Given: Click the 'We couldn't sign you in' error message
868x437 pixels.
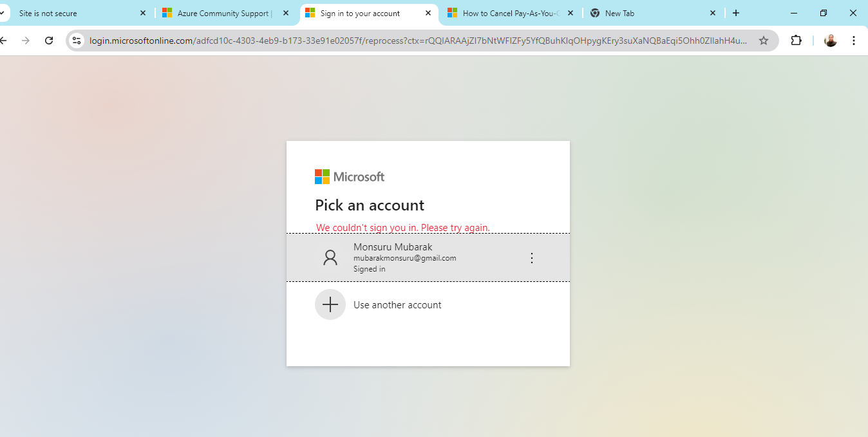Looking at the screenshot, I should [403, 228].
